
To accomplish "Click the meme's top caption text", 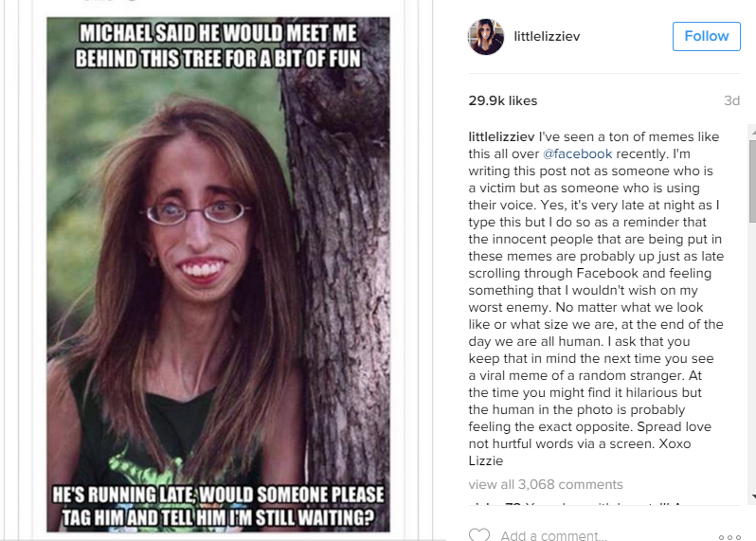I will (218, 45).
